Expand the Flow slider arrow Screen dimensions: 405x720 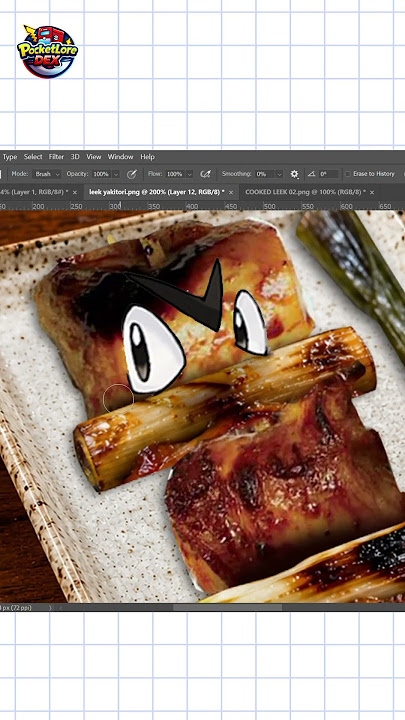[x=189, y=174]
